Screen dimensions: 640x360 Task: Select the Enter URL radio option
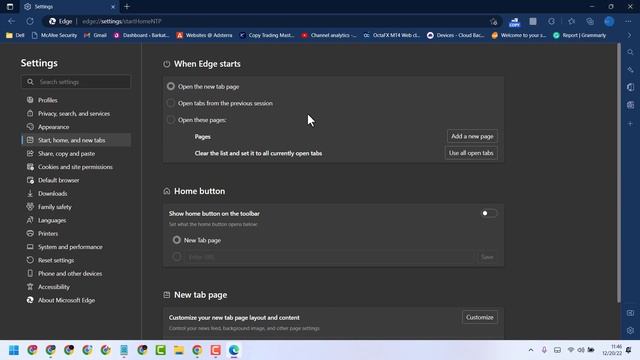pyautogui.click(x=176, y=257)
